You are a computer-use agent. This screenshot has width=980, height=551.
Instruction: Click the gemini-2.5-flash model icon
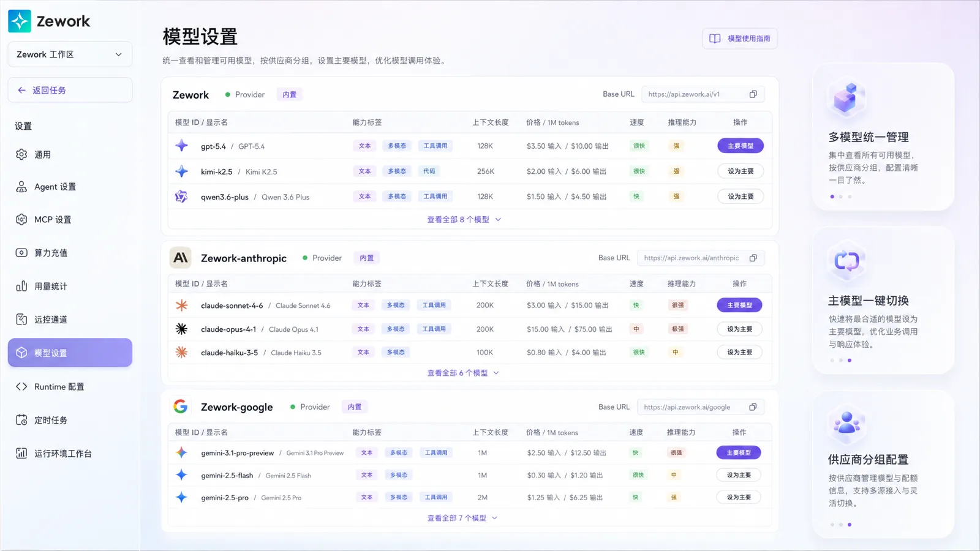[x=181, y=474]
